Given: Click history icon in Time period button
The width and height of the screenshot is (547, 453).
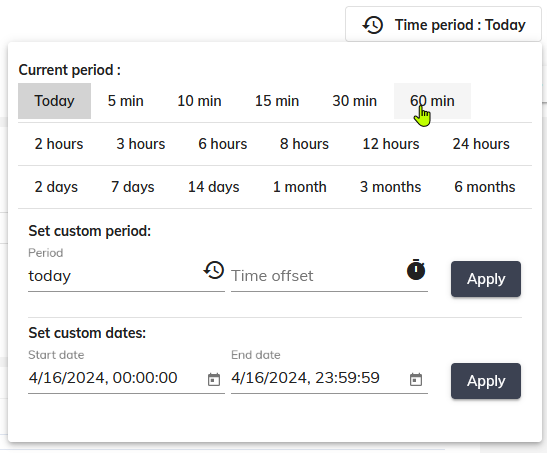Looking at the screenshot, I should pyautogui.click(x=373, y=25).
